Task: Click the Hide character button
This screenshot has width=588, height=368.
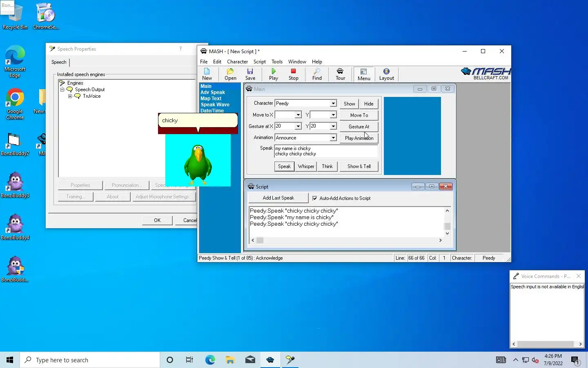Action: [x=369, y=104]
